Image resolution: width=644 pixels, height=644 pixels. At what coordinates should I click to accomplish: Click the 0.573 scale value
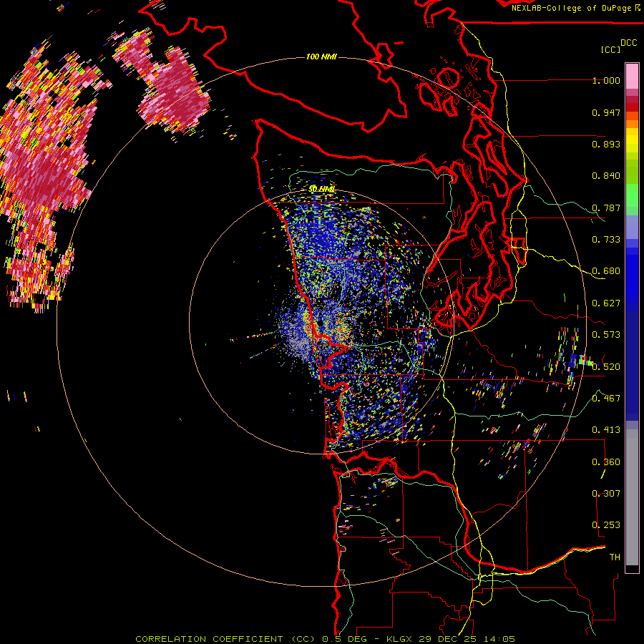pyautogui.click(x=606, y=335)
